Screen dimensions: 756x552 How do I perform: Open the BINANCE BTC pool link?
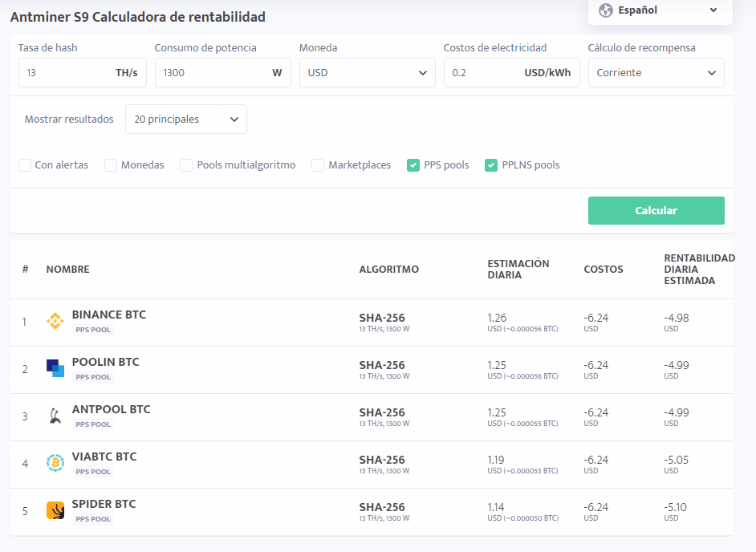[109, 315]
